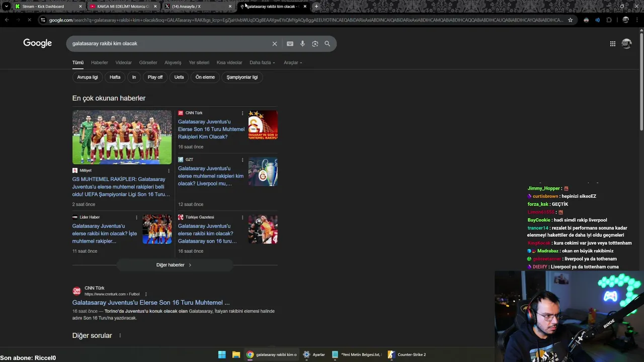The width and height of the screenshot is (644, 362).
Task: Open more options for Türkiye Gazetesi card
Action: (x=242, y=218)
